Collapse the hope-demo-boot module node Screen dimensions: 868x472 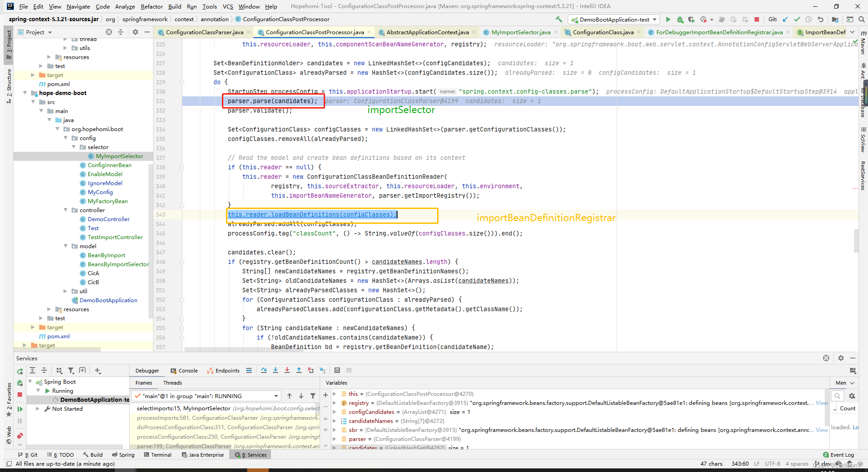tap(25, 93)
